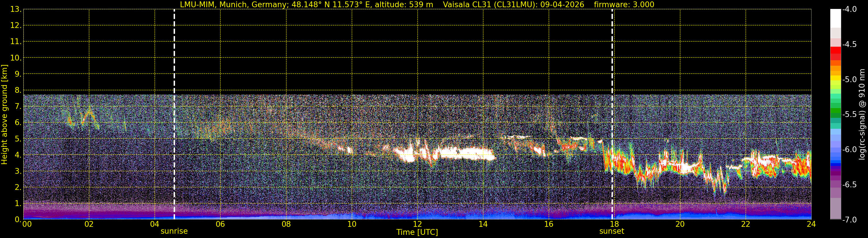Click the 12 UTC time axis label
Image resolution: width=868 pixels, height=238 pixels.
coord(417,224)
